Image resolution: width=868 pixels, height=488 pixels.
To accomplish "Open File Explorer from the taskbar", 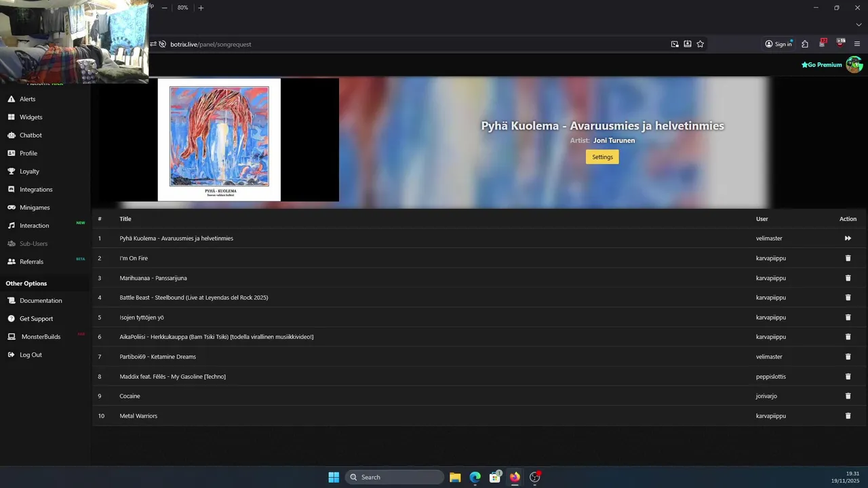I will (455, 477).
